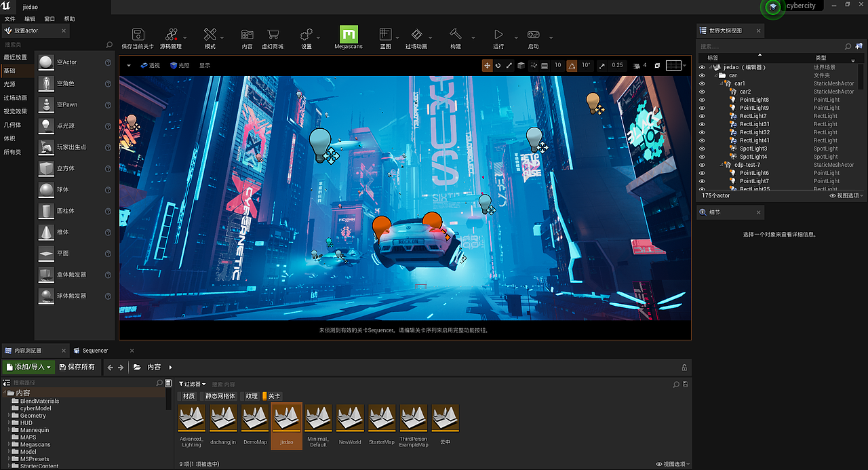
Task: Select the 立方体 (Cube) placement icon
Action: (x=45, y=168)
